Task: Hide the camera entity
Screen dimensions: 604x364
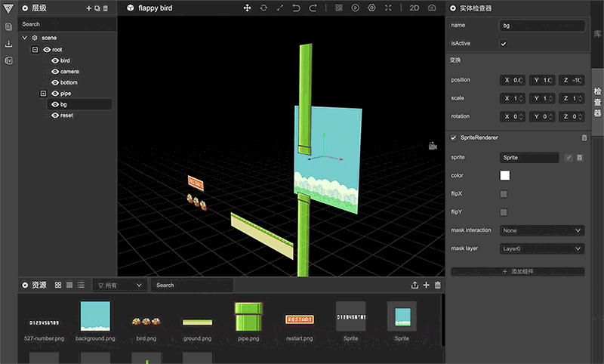Action: pos(55,72)
